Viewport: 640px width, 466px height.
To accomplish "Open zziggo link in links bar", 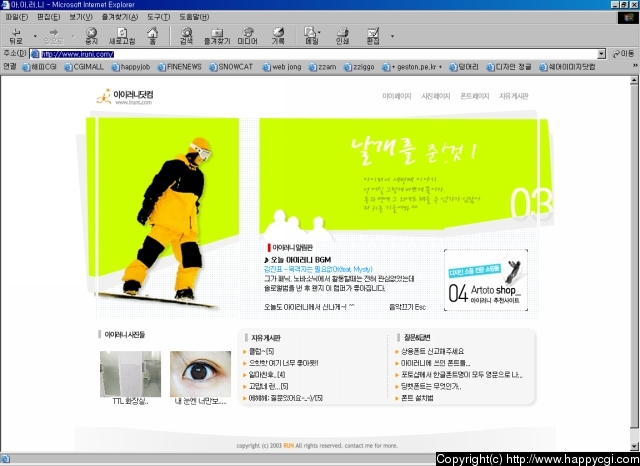I will (359, 67).
